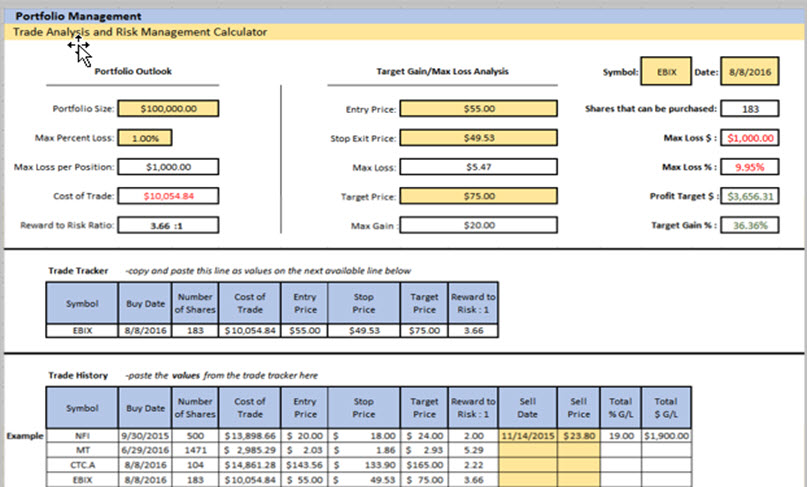808x487 pixels.
Task: Click the CTC.A symbol cell in Trade History
Action: click(x=82, y=465)
